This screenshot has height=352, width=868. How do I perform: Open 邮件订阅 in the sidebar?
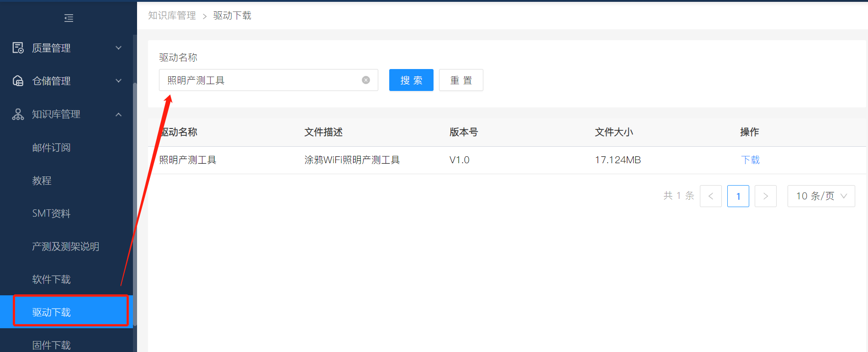click(51, 148)
